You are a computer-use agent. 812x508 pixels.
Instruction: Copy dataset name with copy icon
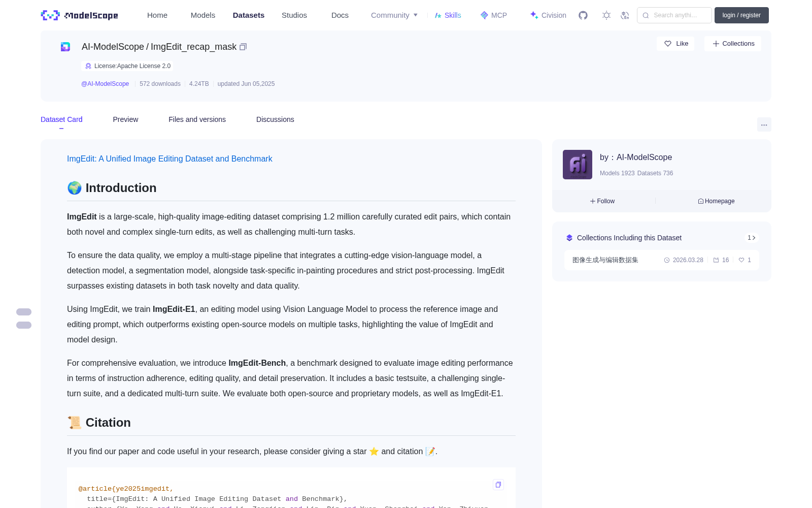coord(243,47)
